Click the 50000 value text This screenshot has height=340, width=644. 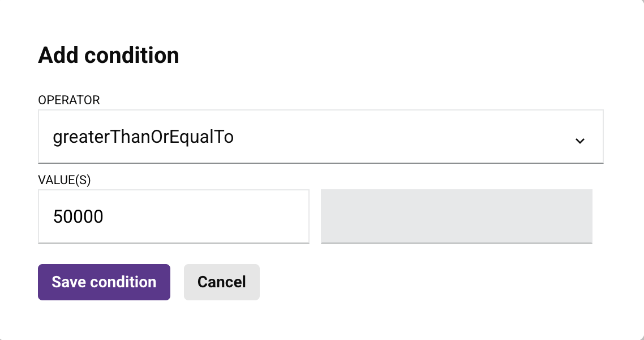point(78,216)
